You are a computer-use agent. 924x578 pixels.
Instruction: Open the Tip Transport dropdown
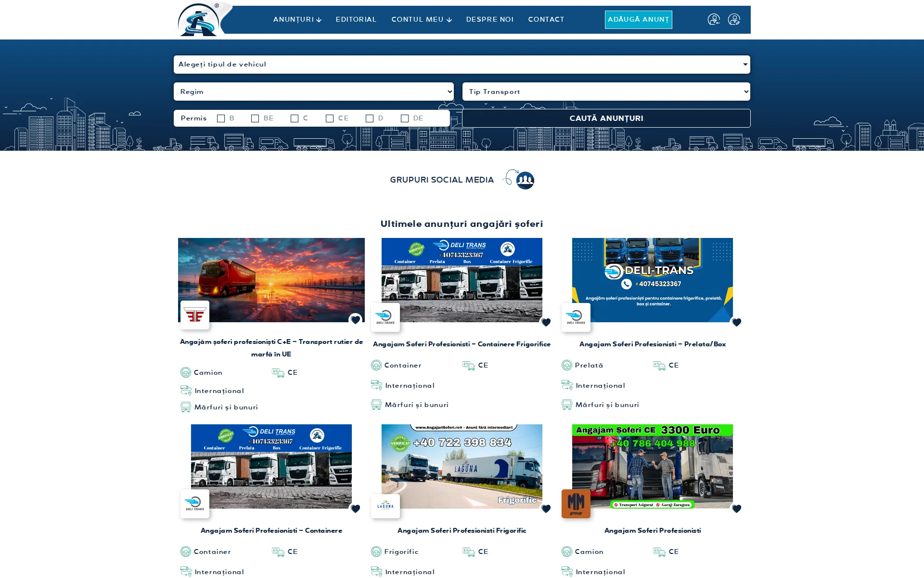[606, 92]
